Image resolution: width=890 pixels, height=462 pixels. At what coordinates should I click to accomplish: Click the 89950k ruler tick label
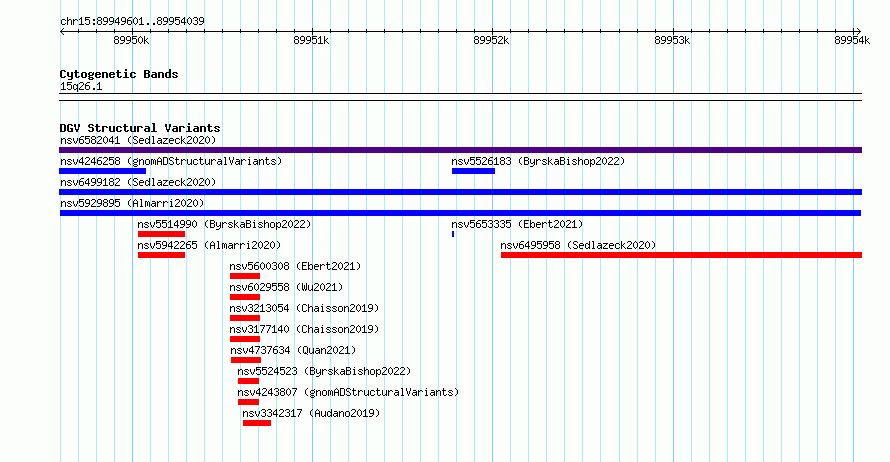tap(131, 40)
